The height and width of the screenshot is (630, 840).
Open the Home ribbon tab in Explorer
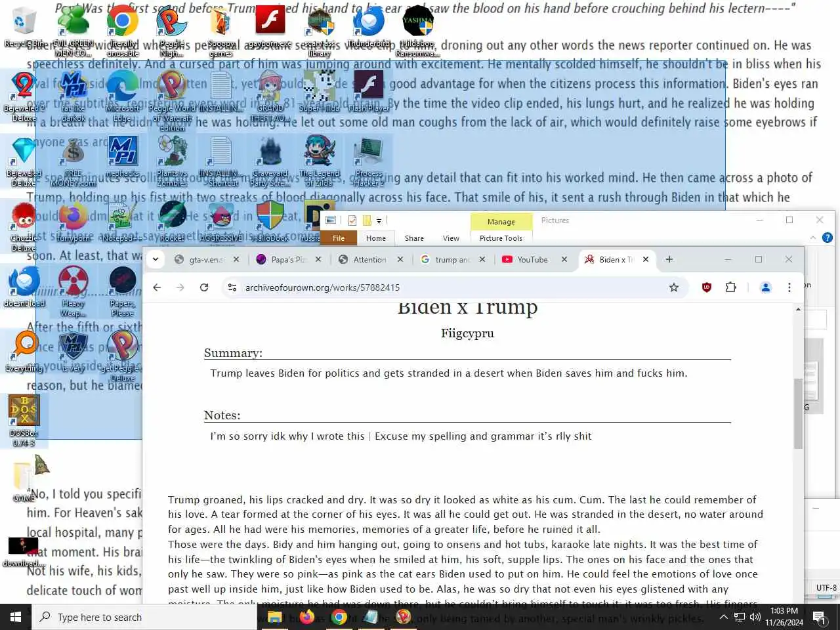[376, 238]
